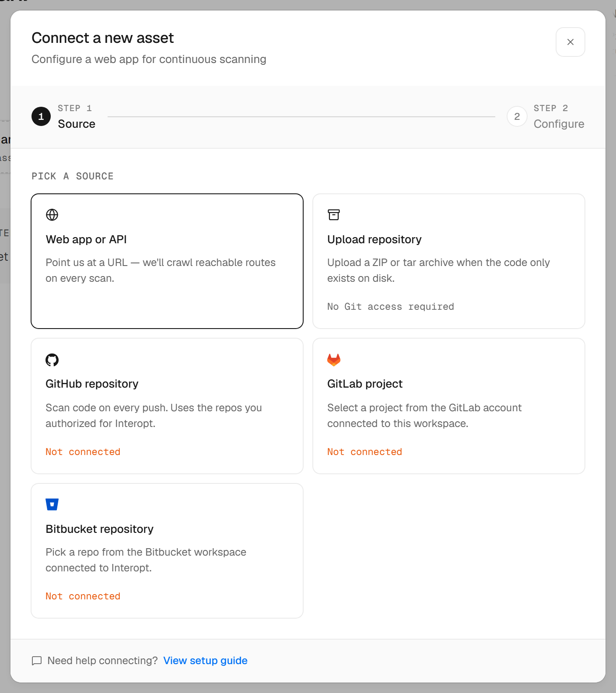Click the step number 2 circle
The width and height of the screenshot is (616, 693).
517,116
